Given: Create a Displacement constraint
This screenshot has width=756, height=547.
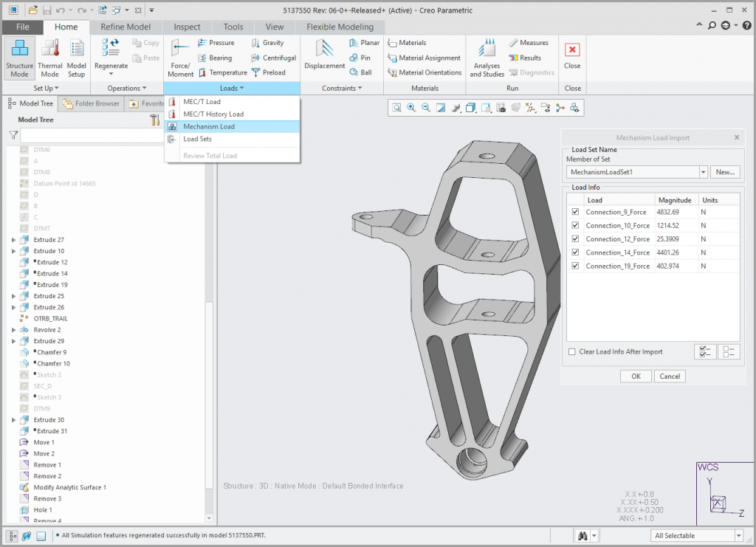Looking at the screenshot, I should pyautogui.click(x=325, y=55).
